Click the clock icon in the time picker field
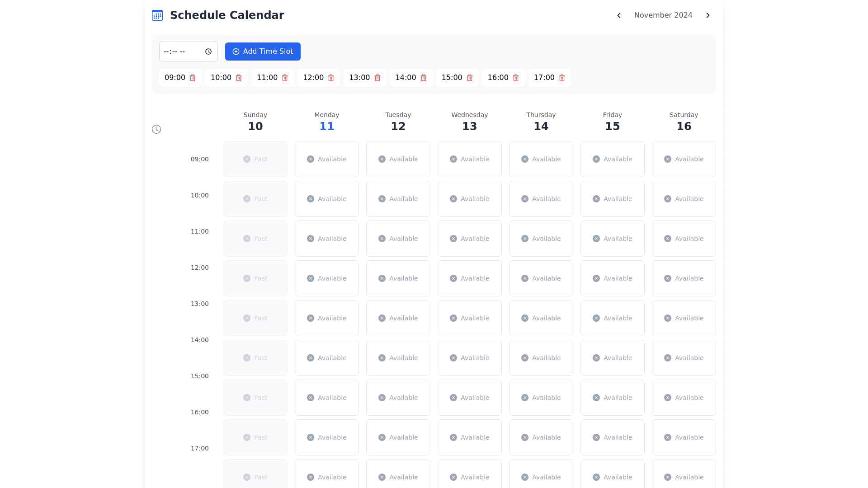868x488 pixels. point(208,52)
